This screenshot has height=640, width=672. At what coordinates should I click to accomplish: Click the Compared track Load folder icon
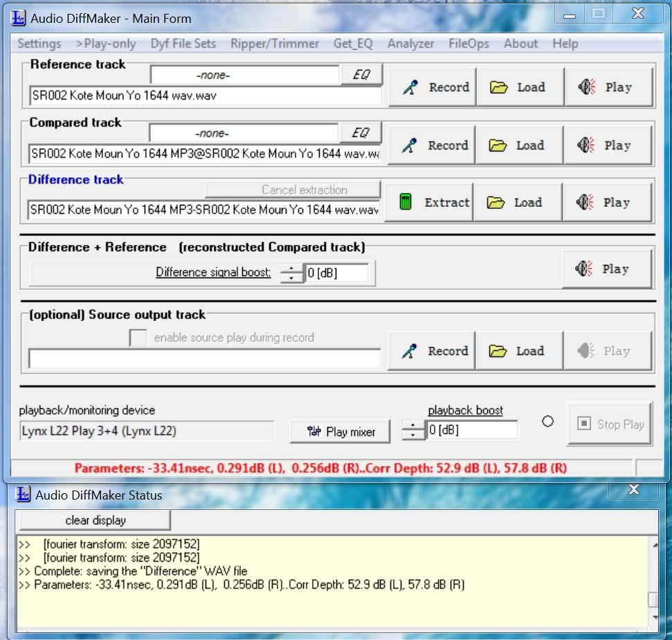(498, 145)
